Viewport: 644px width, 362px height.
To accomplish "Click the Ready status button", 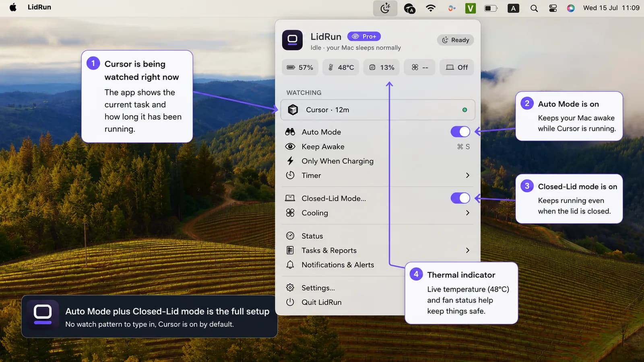I will (456, 40).
